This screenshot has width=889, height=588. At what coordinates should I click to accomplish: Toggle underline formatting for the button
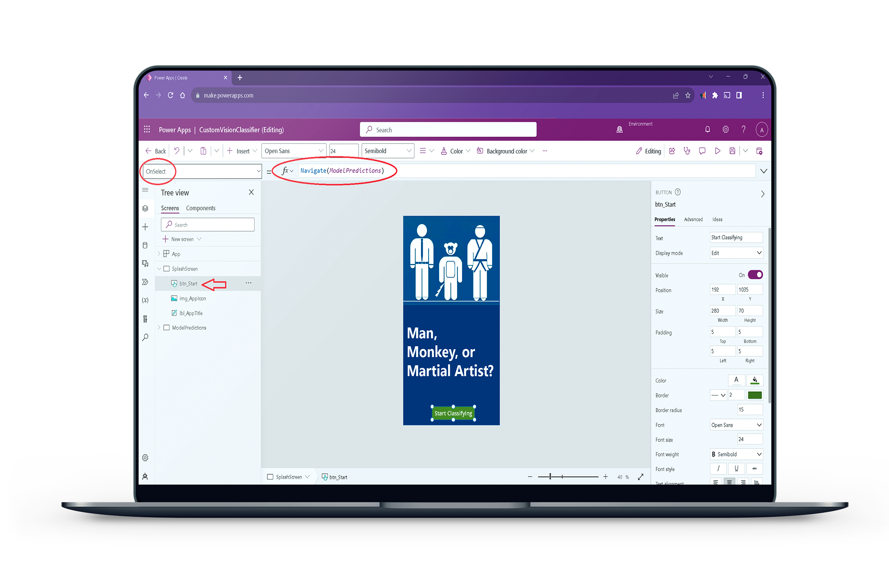pyautogui.click(x=736, y=468)
